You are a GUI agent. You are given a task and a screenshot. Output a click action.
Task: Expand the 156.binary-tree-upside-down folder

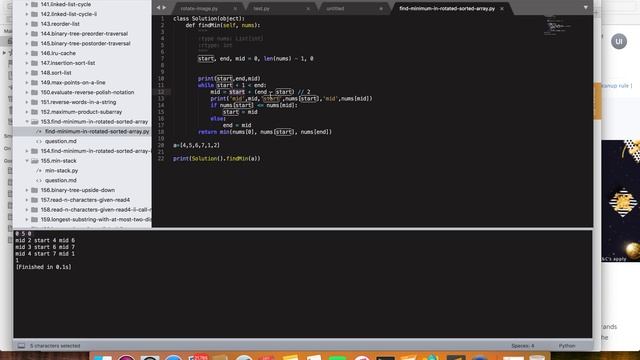click(x=27, y=190)
